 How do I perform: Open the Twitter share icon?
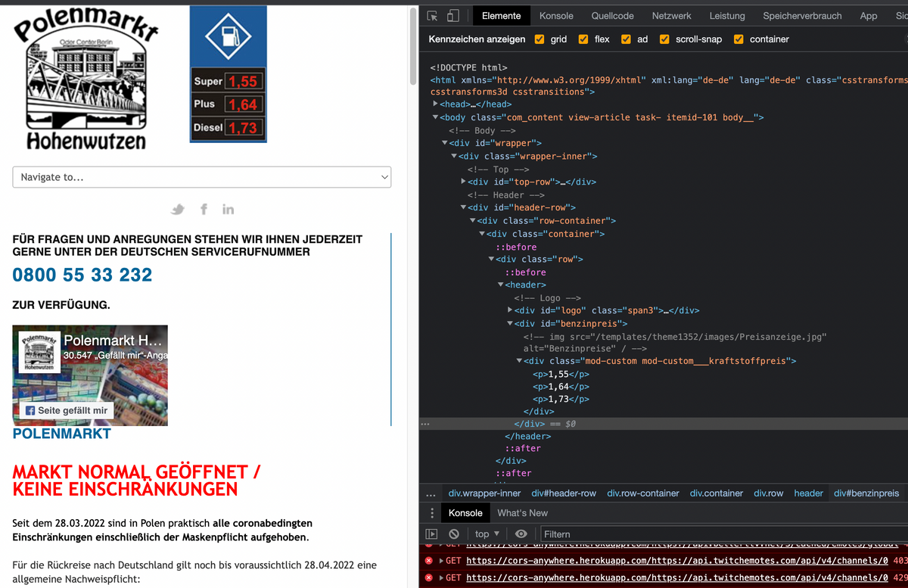pos(178,209)
